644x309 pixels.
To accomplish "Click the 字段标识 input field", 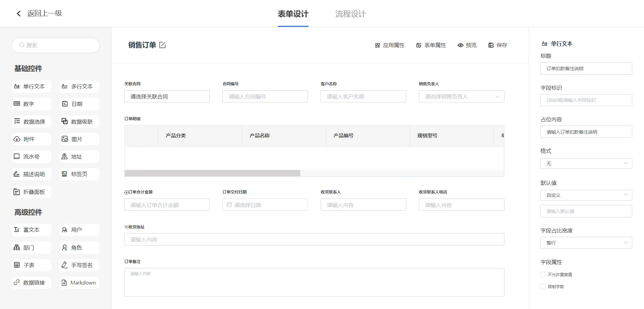I will (x=586, y=100).
